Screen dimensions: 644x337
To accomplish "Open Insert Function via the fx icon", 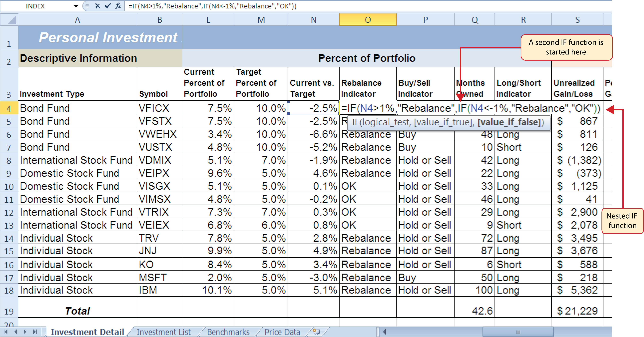I will [118, 6].
